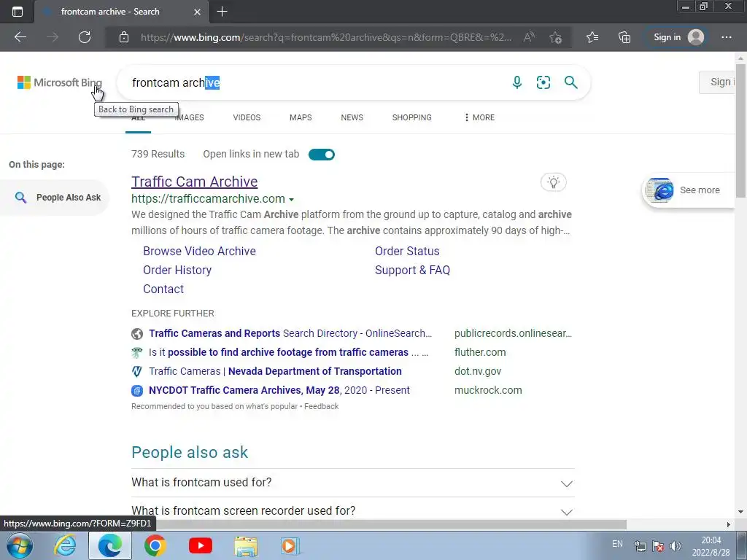
Task: Add this page to favorites star icon
Action: [x=555, y=37]
